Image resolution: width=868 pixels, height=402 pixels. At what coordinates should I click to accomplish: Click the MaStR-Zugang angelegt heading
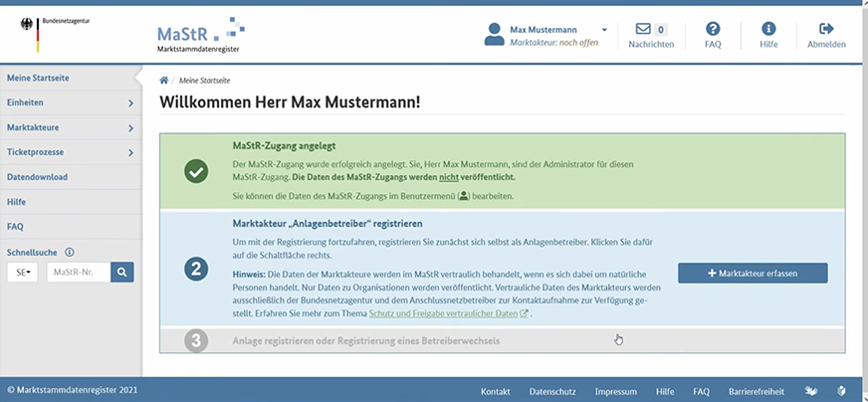click(285, 146)
